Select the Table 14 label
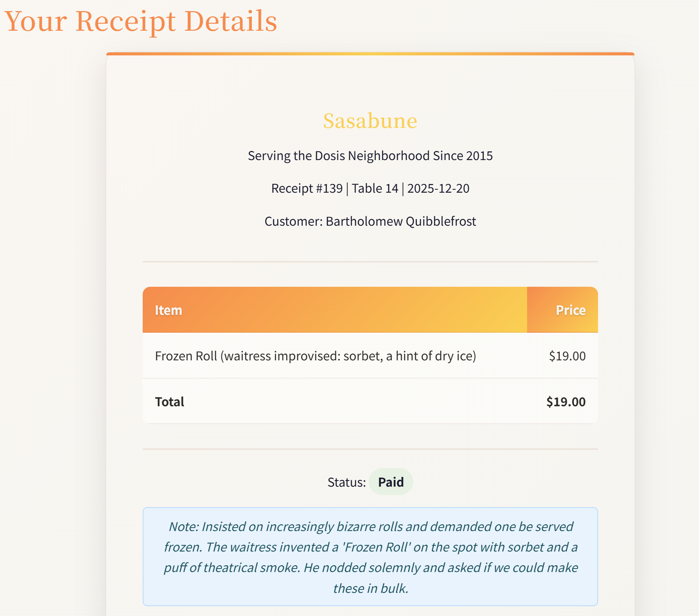699x616 pixels. point(375,189)
